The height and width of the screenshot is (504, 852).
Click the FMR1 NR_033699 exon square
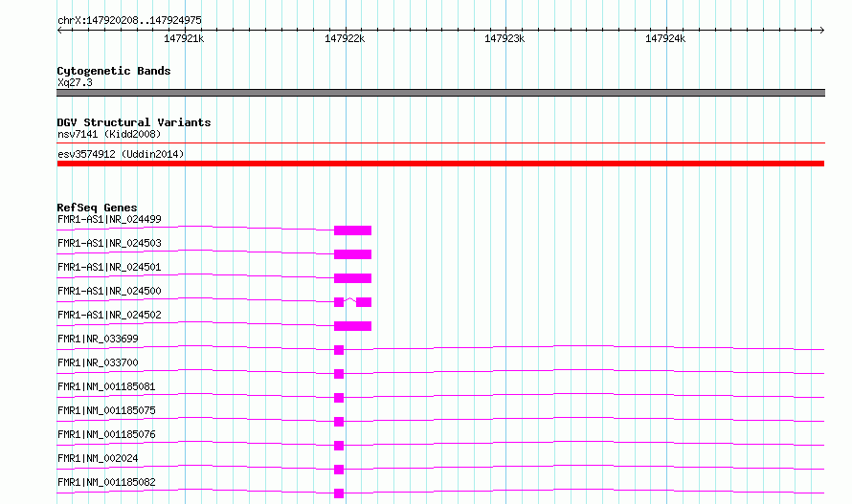tap(339, 350)
